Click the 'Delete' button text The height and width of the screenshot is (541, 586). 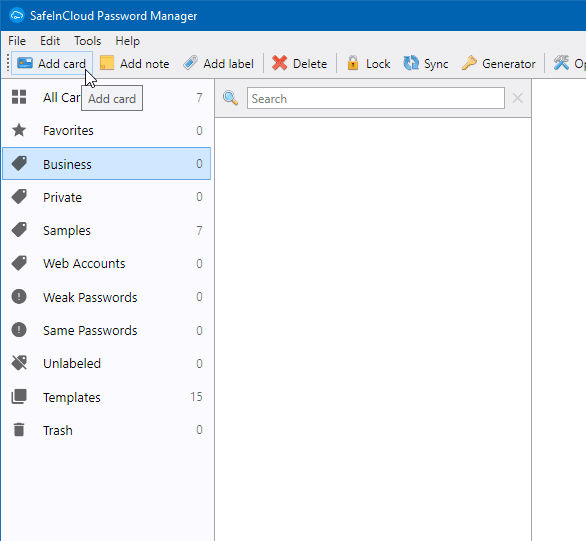(x=310, y=64)
